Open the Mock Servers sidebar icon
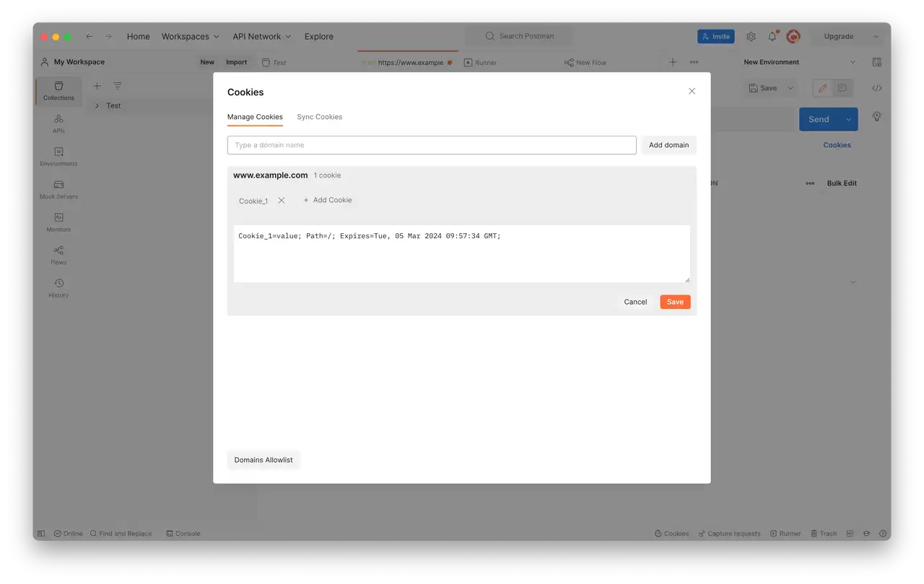 point(58,190)
